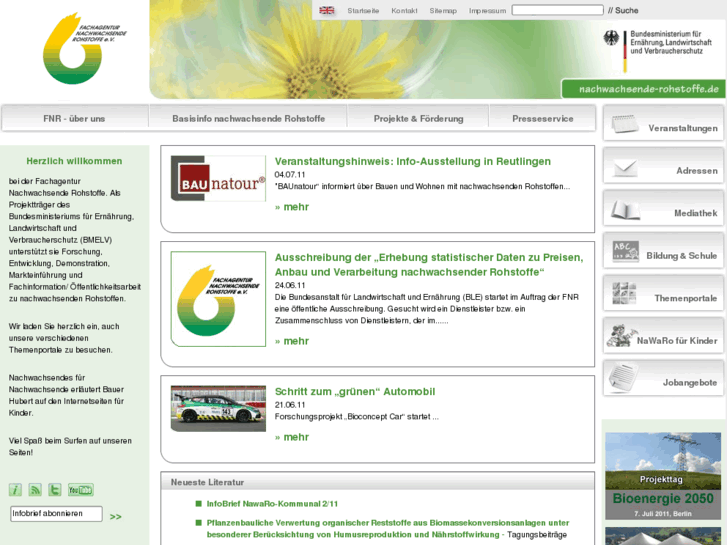Open the RSS feed icon
Viewport: 727px width, 545px height.
pyautogui.click(x=35, y=489)
